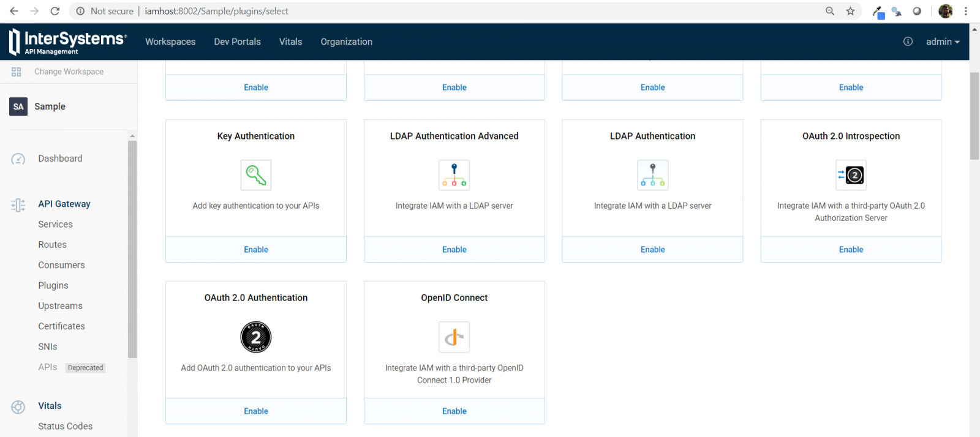Screen dimensions: 980x437
Task: Open the Vitals top navigation item
Action: (291, 42)
